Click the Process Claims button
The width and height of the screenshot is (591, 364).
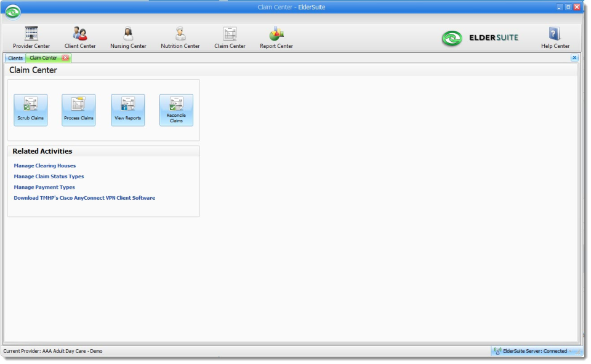click(78, 110)
